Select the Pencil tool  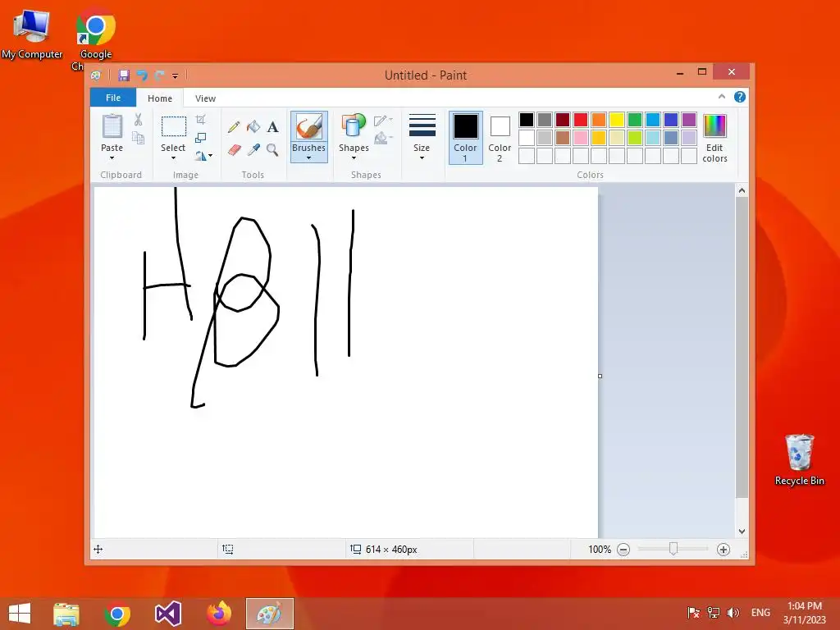tap(234, 127)
